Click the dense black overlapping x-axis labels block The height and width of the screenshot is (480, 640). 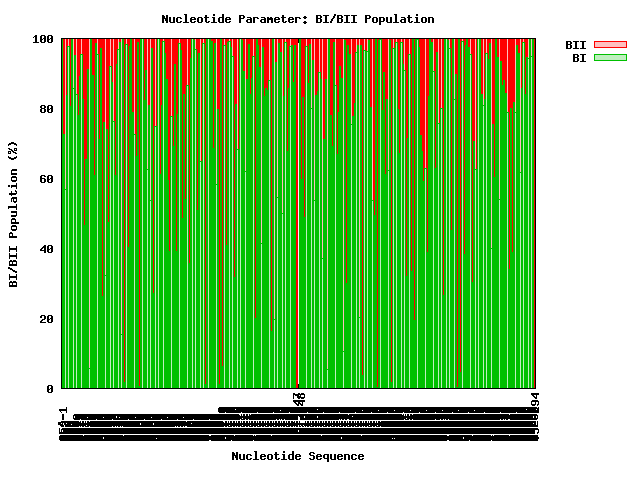click(299, 424)
